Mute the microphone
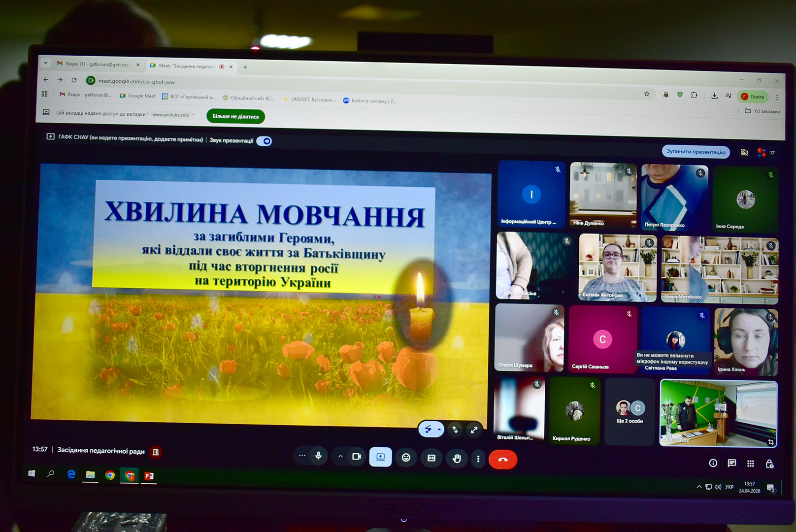 pos(319,456)
